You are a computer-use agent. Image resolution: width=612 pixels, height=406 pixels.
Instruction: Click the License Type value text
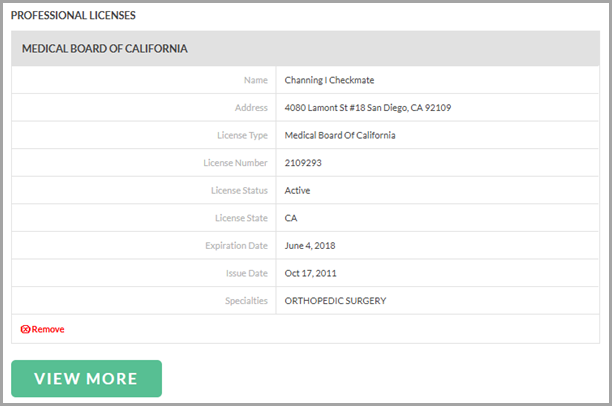(340, 135)
